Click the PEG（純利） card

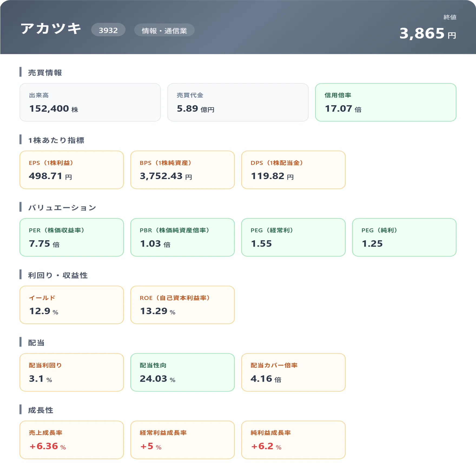tap(404, 237)
